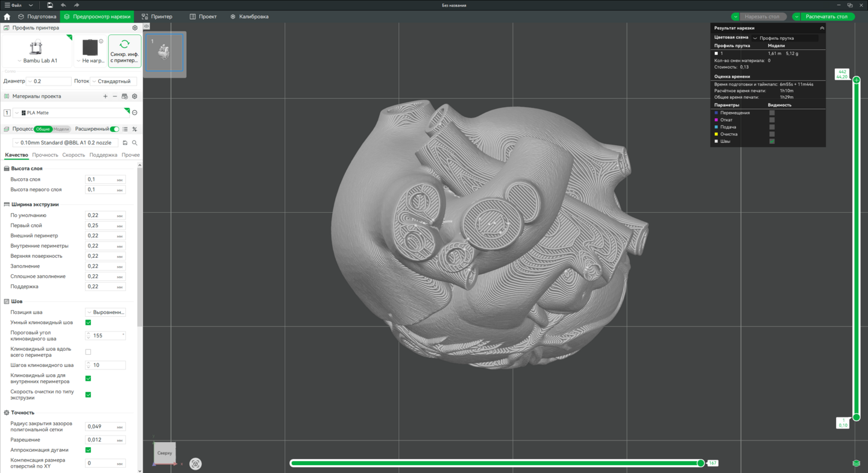The image size is (868, 473).
Task: Add a new filament with the plus icon
Action: pyautogui.click(x=105, y=96)
